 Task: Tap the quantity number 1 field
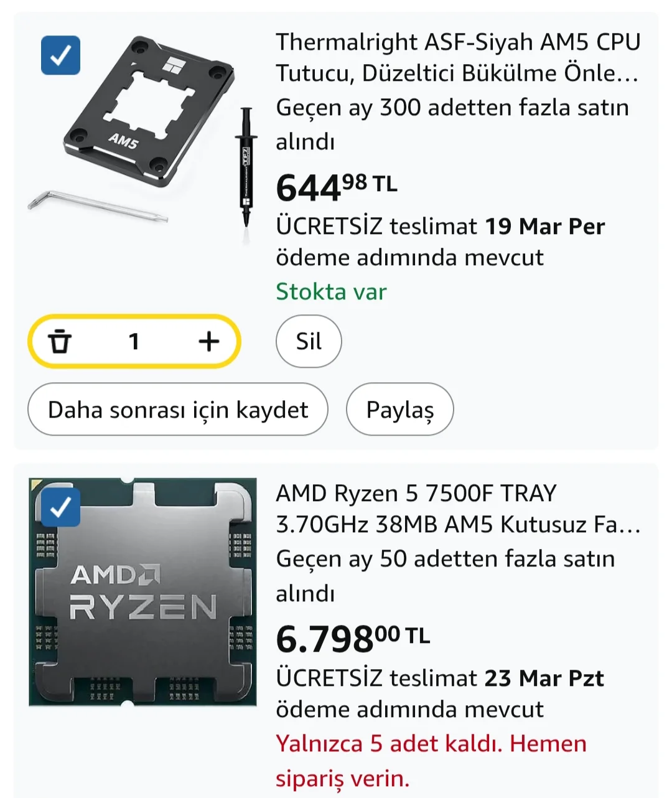point(134,341)
